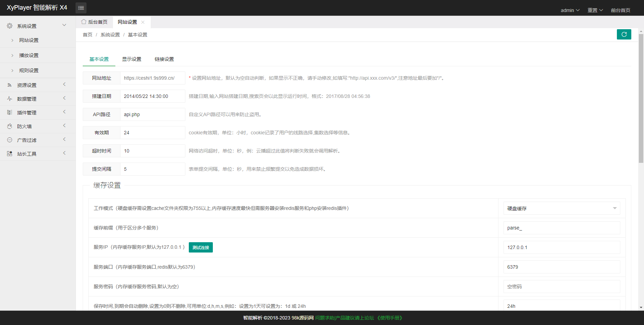Close the 网站设置 tab
Image resolution: width=644 pixels, height=325 pixels.
pos(143,22)
